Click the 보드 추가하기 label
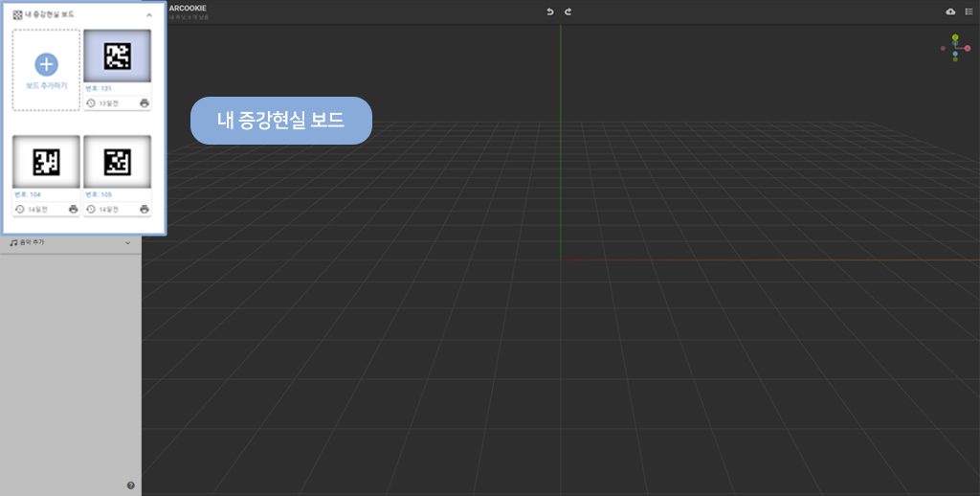 [x=46, y=85]
